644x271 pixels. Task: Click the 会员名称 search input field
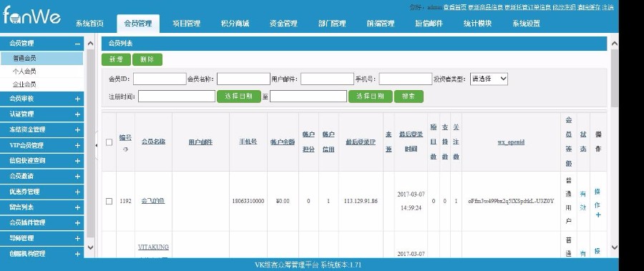pyautogui.click(x=243, y=79)
